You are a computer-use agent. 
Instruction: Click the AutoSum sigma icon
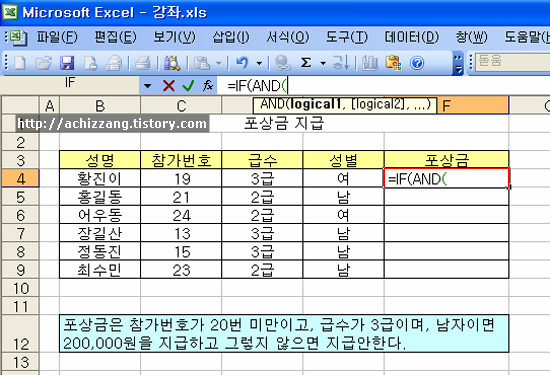click(x=306, y=63)
